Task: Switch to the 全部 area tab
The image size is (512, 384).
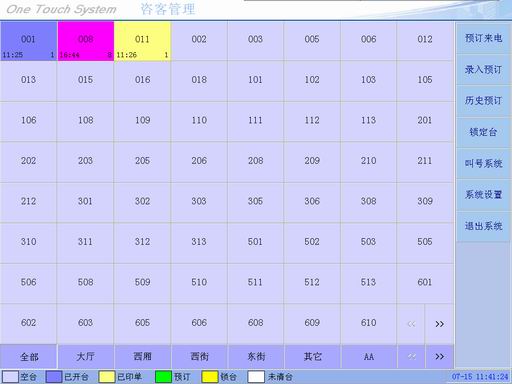Action: pyautogui.click(x=29, y=357)
